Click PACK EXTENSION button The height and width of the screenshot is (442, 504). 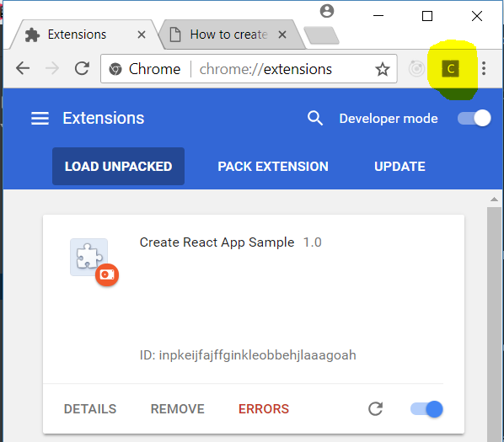pyautogui.click(x=273, y=166)
